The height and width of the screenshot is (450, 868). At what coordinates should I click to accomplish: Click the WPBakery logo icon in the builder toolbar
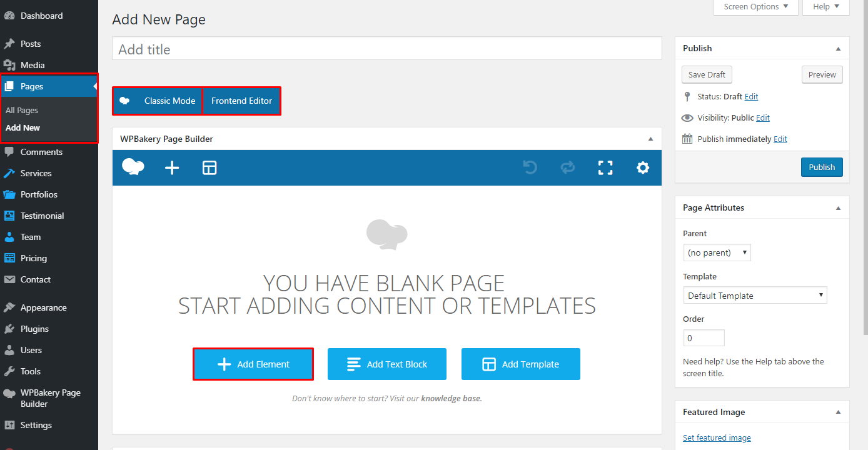(x=133, y=167)
